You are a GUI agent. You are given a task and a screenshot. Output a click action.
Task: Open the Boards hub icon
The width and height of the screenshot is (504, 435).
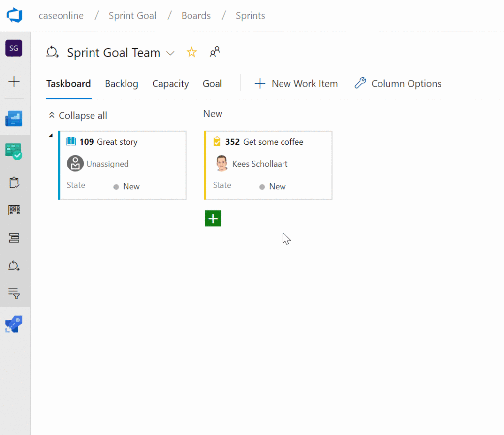click(x=14, y=151)
